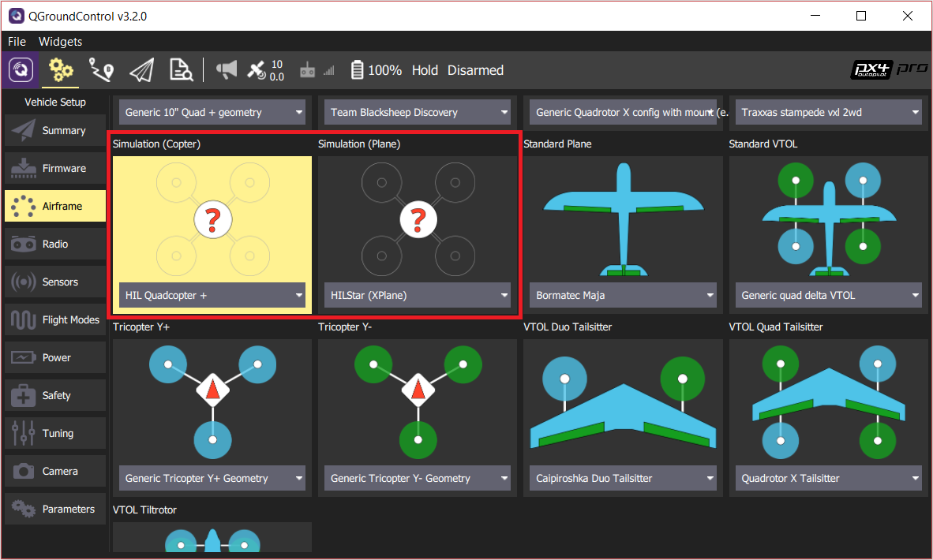Screen dimensions: 933x560
Task: Click the 100% battery indicator
Action: [x=376, y=69]
